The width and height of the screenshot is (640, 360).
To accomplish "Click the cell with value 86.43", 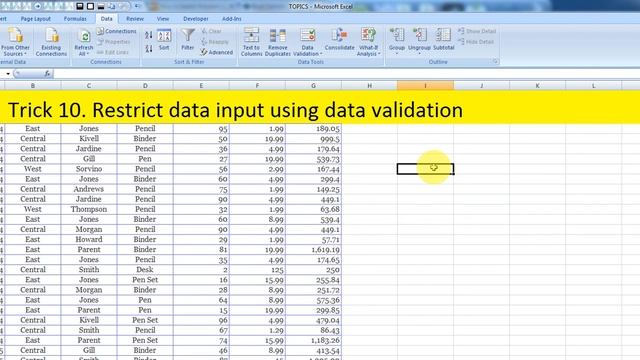I will click(x=313, y=330).
